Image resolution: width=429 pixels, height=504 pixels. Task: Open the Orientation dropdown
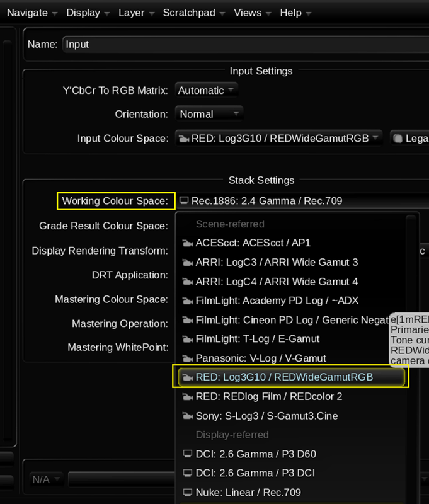point(209,114)
